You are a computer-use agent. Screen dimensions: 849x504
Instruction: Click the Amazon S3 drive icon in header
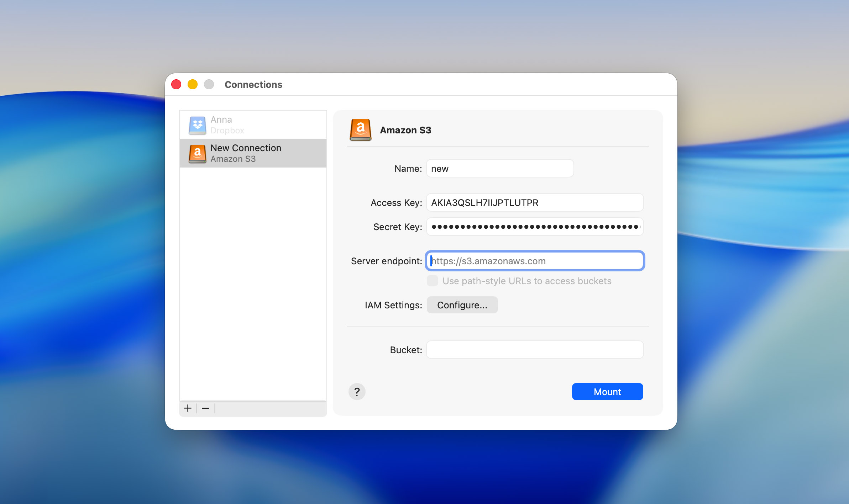coord(361,130)
